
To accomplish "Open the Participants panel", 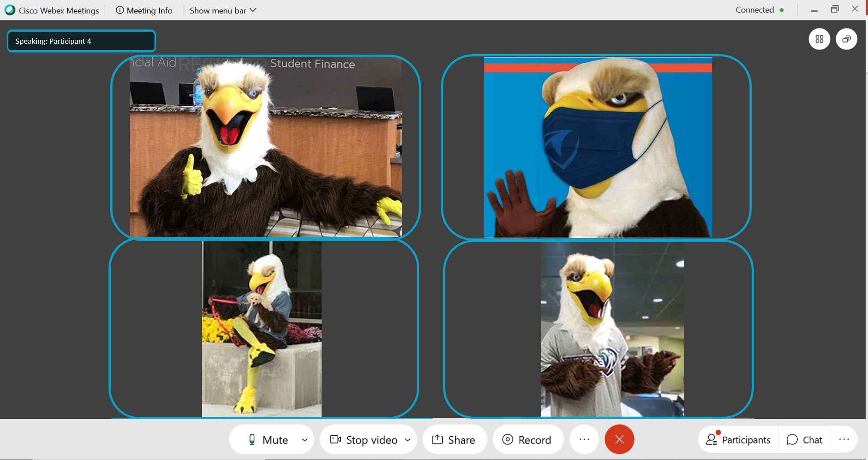I will click(x=739, y=440).
